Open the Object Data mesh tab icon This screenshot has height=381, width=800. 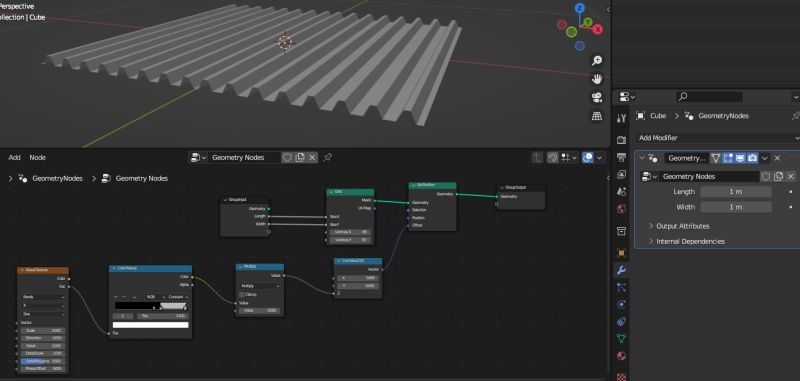[621, 339]
